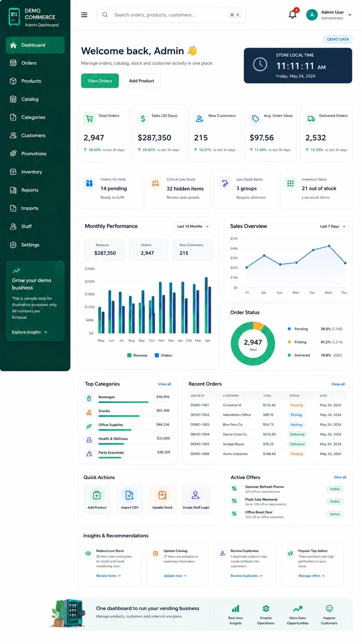This screenshot has height=644, width=362.
Task: Click the Orders On Hold icon
Action: (x=90, y=183)
